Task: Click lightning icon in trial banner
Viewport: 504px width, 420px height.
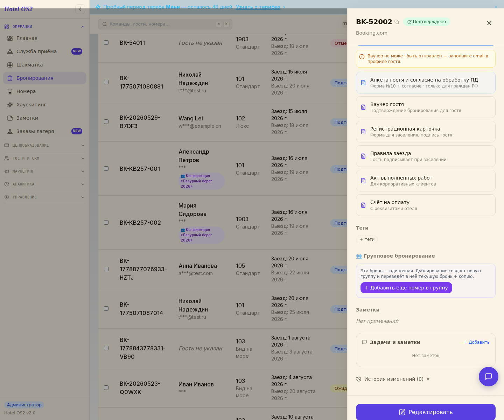Action: pyautogui.click(x=98, y=7)
